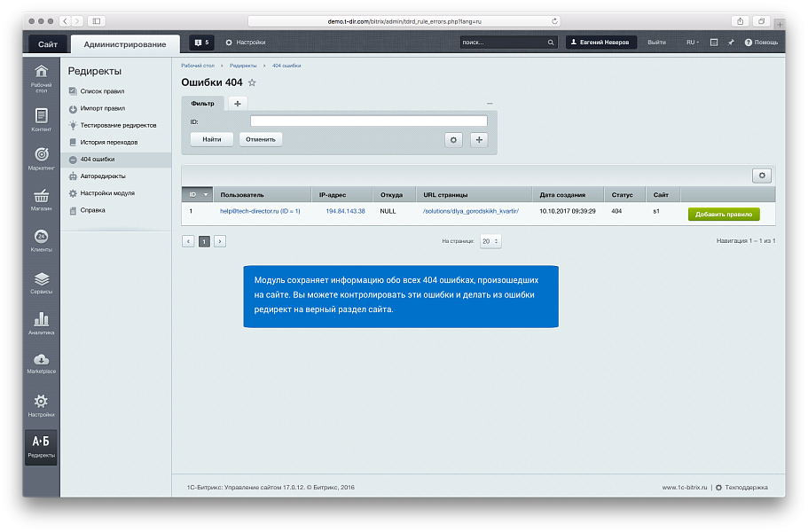Click the filter settings gear button
This screenshot has height=532, width=808.
click(453, 139)
